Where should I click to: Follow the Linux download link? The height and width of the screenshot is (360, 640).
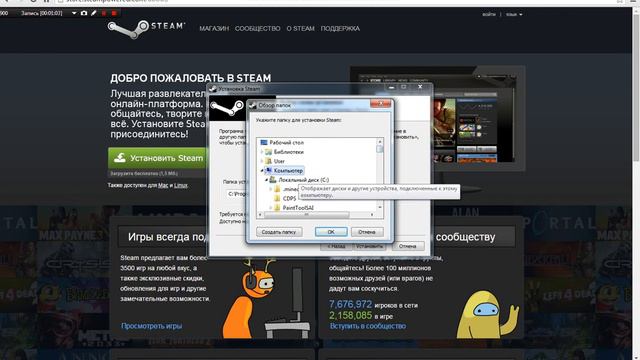(x=181, y=185)
